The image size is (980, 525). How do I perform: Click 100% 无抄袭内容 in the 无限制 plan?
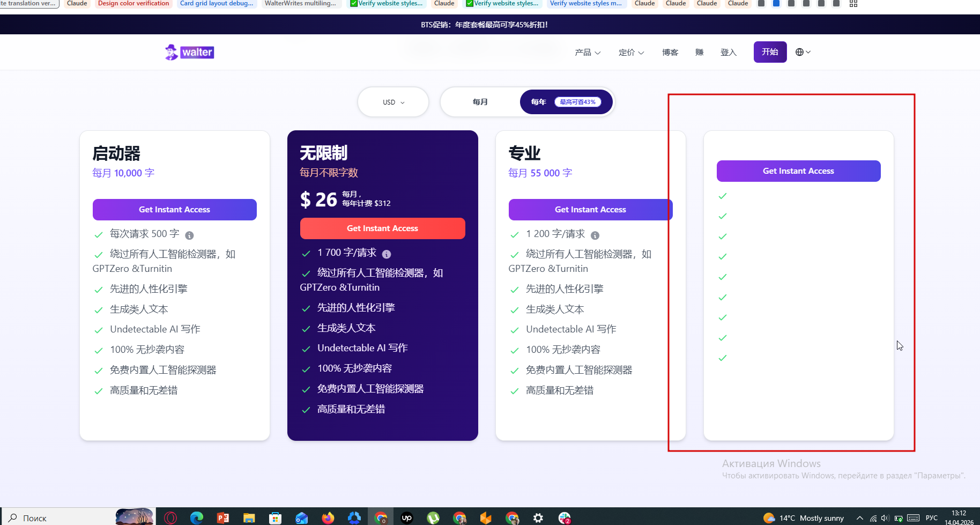[354, 368]
